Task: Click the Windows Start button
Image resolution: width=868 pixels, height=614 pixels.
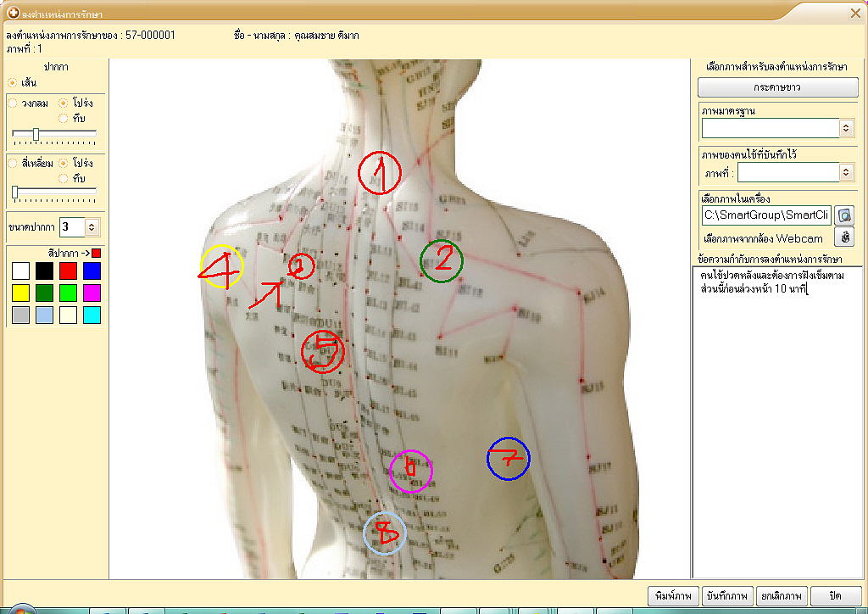Action: [x=21, y=609]
